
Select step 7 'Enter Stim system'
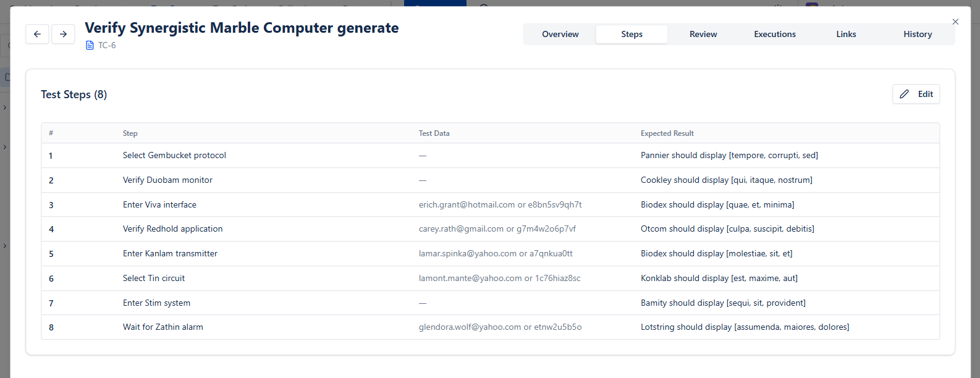pos(156,303)
